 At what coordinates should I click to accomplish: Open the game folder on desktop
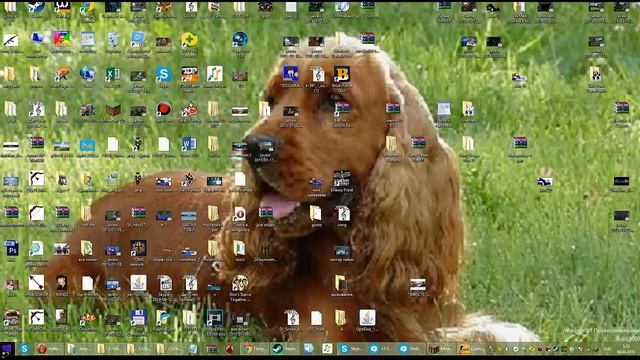(316, 213)
